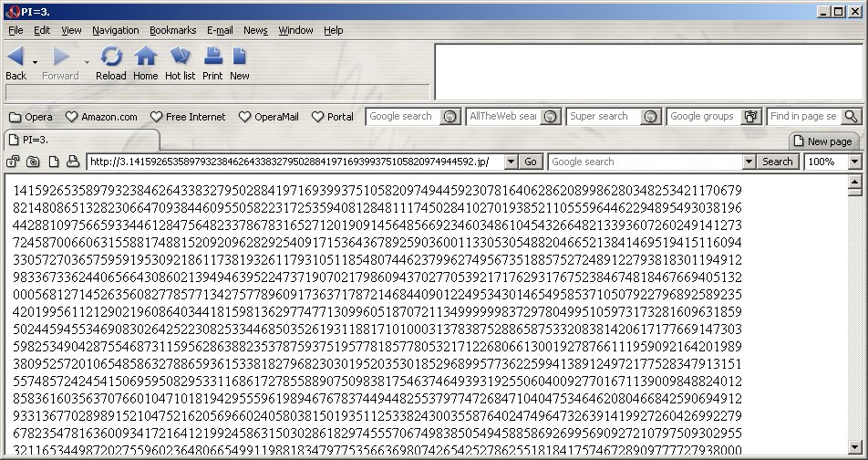
Task: Click the address row Google search field
Action: click(x=646, y=162)
